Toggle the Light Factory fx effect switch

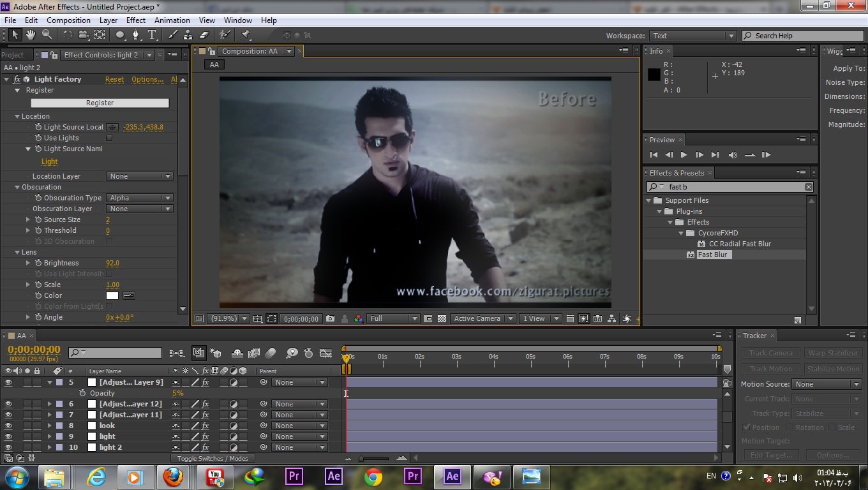coord(17,79)
